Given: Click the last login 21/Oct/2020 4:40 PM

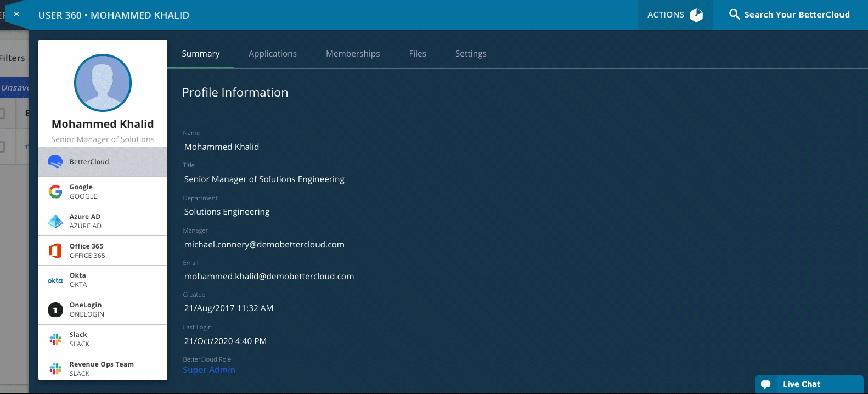Looking at the screenshot, I should pos(226,341).
